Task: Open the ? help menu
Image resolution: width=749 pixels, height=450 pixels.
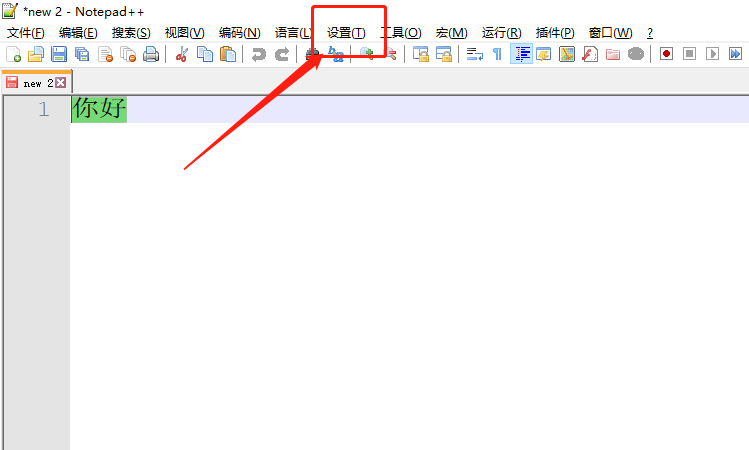Action: 650,32
